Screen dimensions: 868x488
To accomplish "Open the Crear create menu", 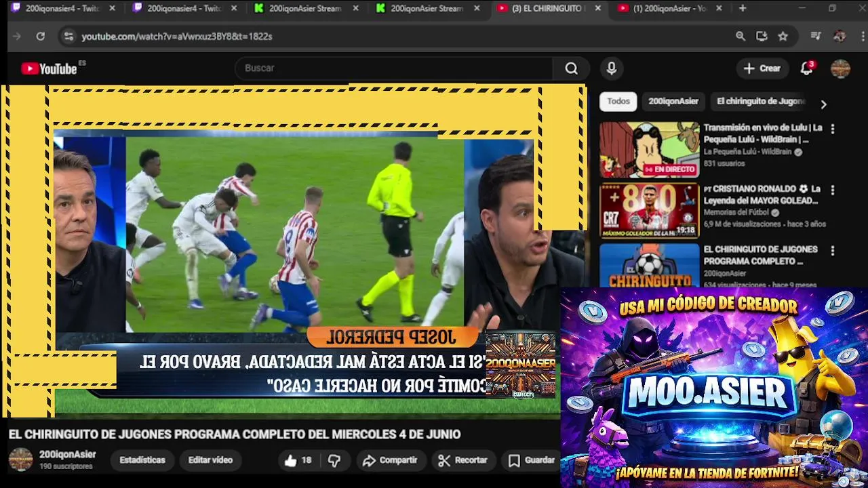I will click(x=762, y=68).
